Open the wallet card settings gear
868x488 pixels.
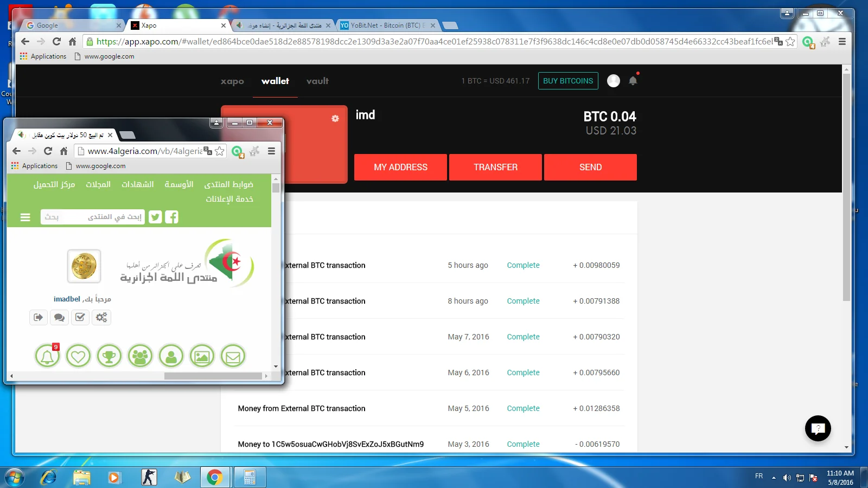335,118
